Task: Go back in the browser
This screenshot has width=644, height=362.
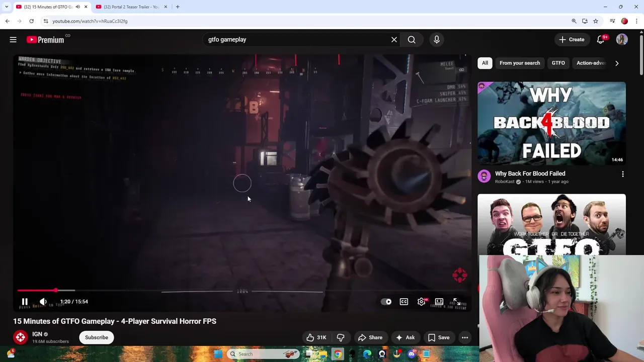Action: [x=7, y=21]
